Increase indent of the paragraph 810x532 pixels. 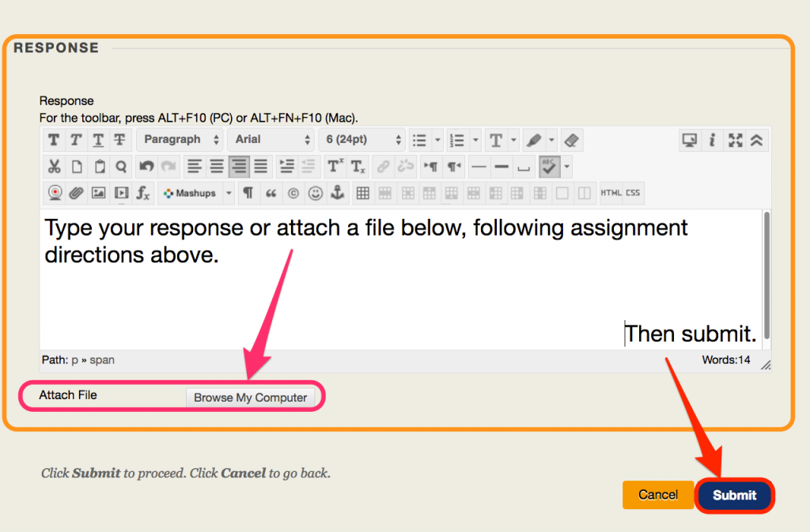[286, 167]
